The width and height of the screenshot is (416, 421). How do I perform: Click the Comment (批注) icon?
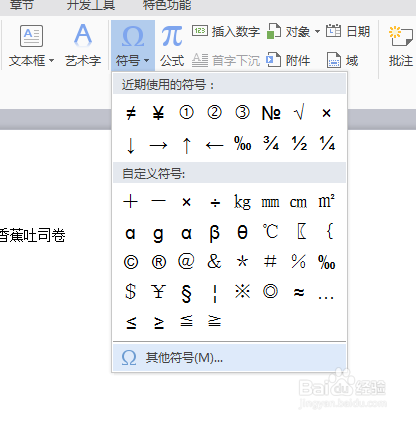tap(401, 47)
